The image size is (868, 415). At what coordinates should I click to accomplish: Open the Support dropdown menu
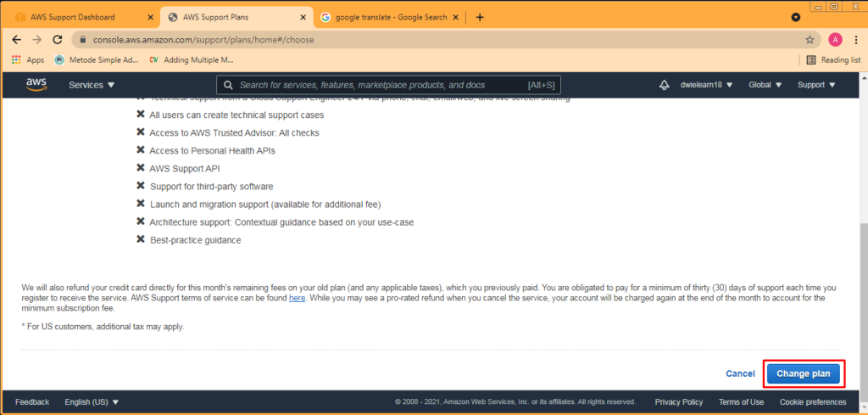[x=816, y=85]
